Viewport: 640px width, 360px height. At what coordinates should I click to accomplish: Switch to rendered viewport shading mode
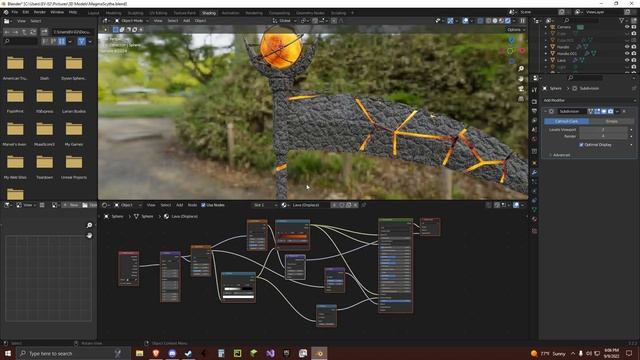click(x=508, y=21)
